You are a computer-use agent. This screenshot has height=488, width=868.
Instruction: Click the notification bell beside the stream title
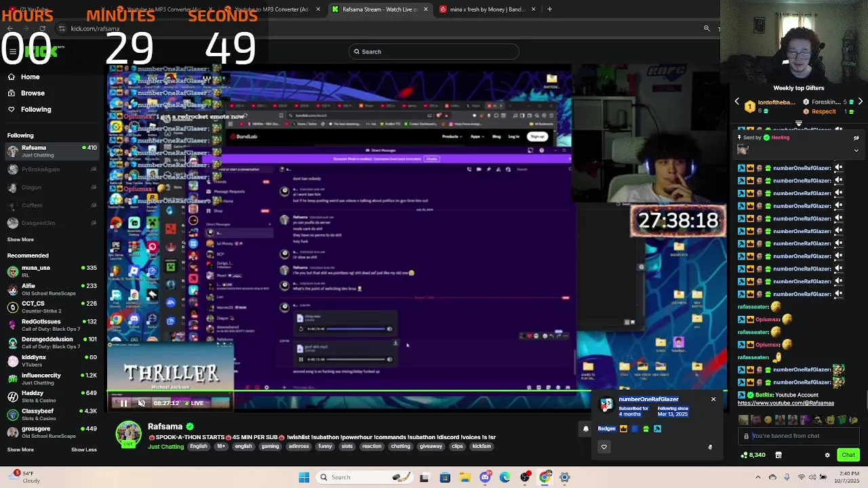(586, 428)
